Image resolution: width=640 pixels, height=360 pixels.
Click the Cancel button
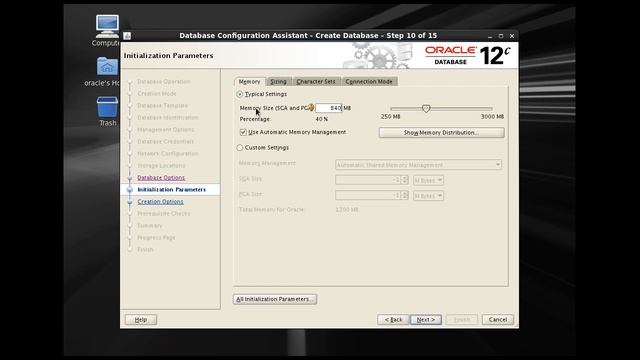(x=498, y=320)
